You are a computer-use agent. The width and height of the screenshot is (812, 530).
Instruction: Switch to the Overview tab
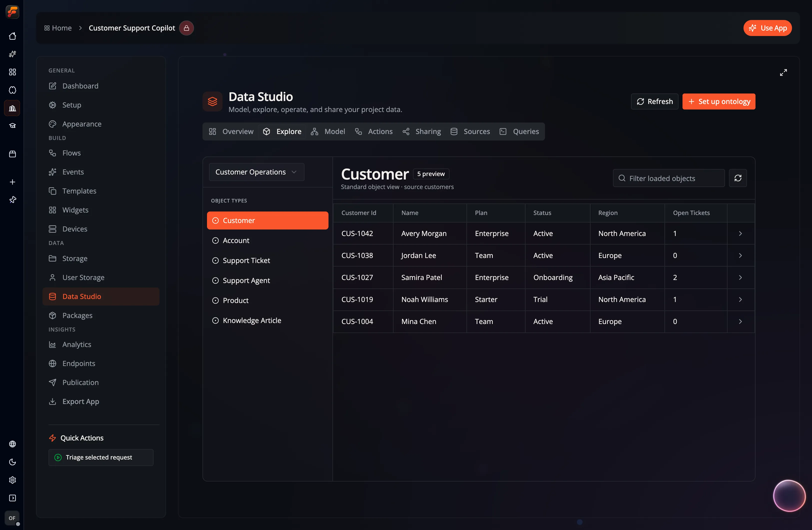point(231,131)
